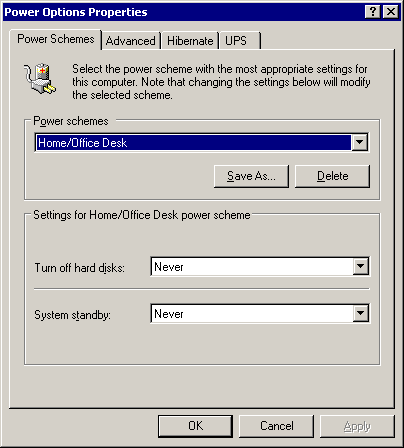Open the Hibernate tab
This screenshot has height=448, width=404.
(x=190, y=41)
